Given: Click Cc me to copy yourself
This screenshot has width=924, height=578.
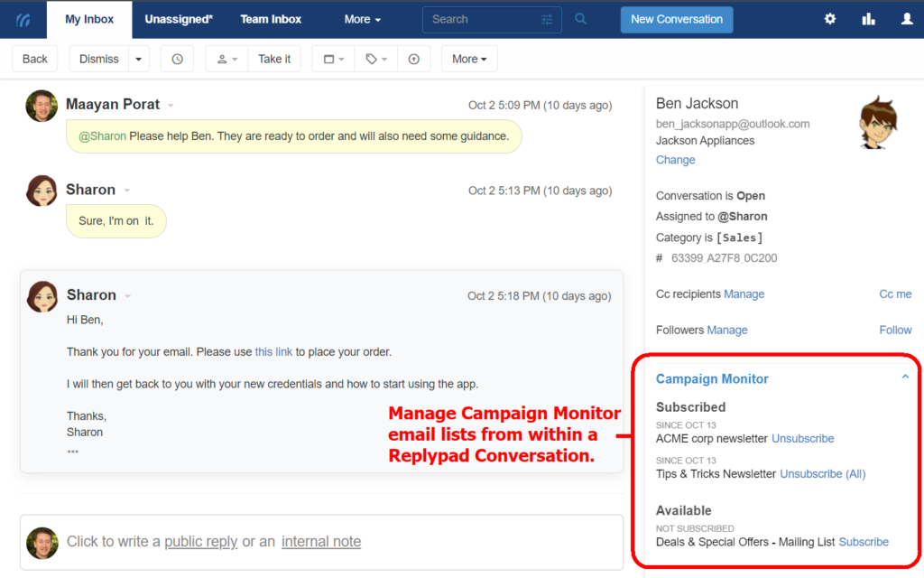Looking at the screenshot, I should click(895, 294).
